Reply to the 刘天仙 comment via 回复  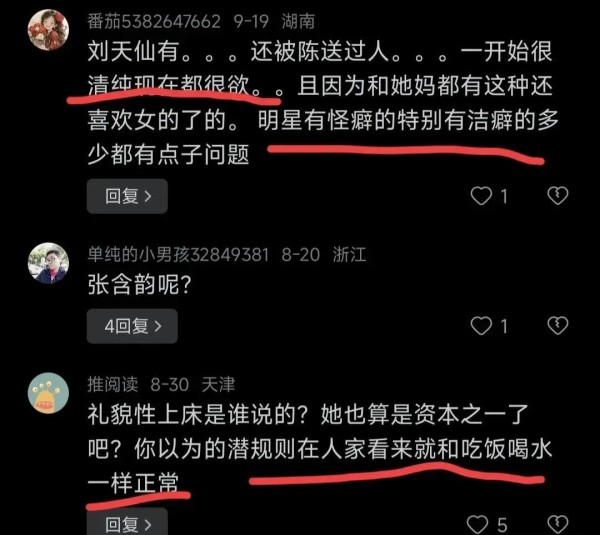click(127, 196)
